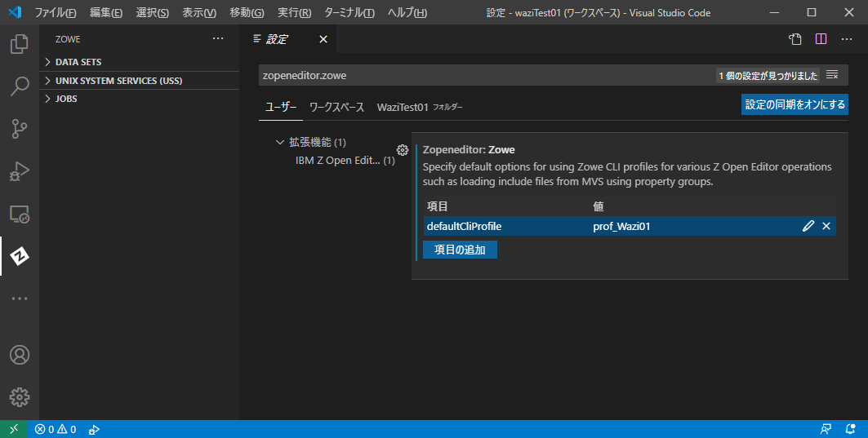This screenshot has height=438, width=868.
Task: Click the Zopeneditor: Zowe setting title
Action: pyautogui.click(x=469, y=150)
